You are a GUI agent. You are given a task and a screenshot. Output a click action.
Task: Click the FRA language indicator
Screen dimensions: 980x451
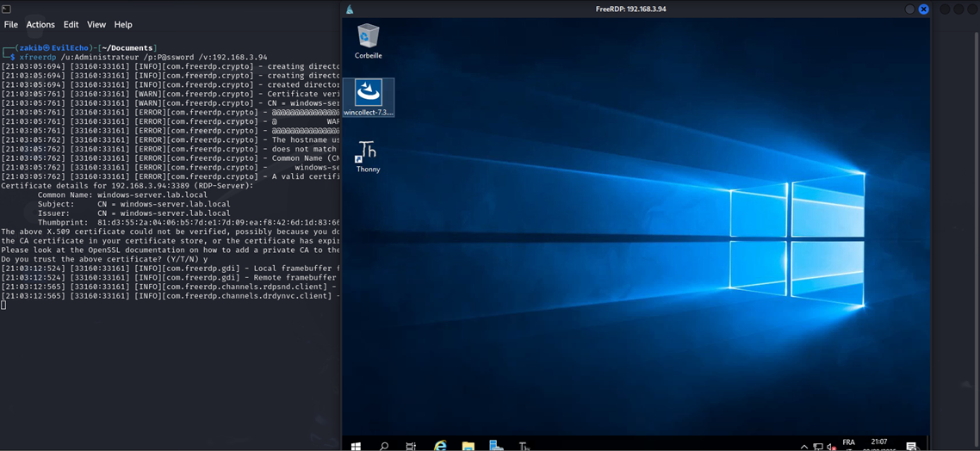point(849,442)
